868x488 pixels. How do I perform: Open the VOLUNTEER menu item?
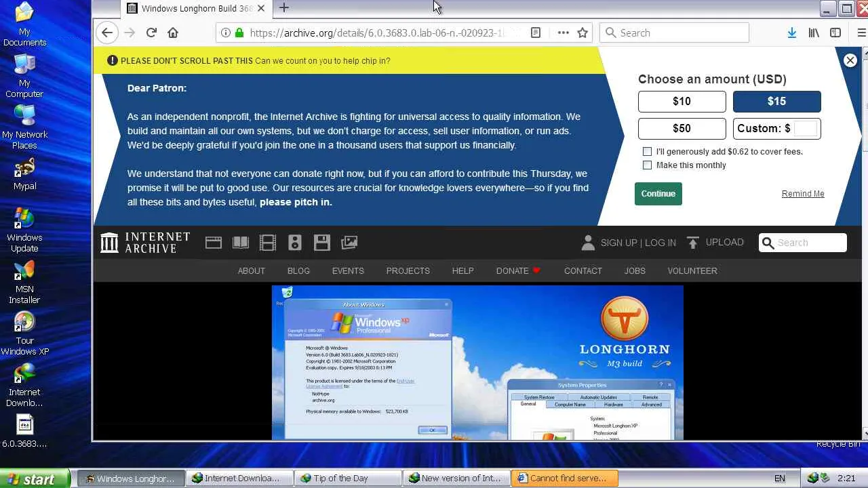(692, 270)
